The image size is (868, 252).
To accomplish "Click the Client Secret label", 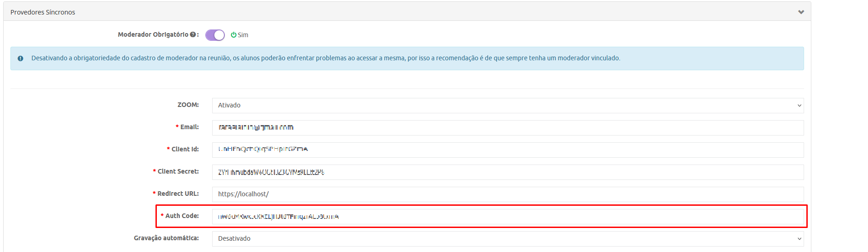I will 178,171.
